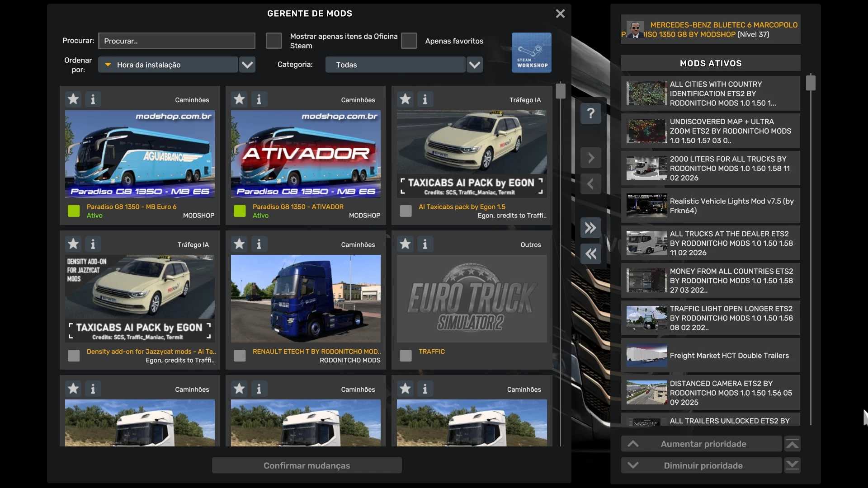
Task: Toggle the RENAULT ETECH T mod checkbox
Action: click(240, 356)
